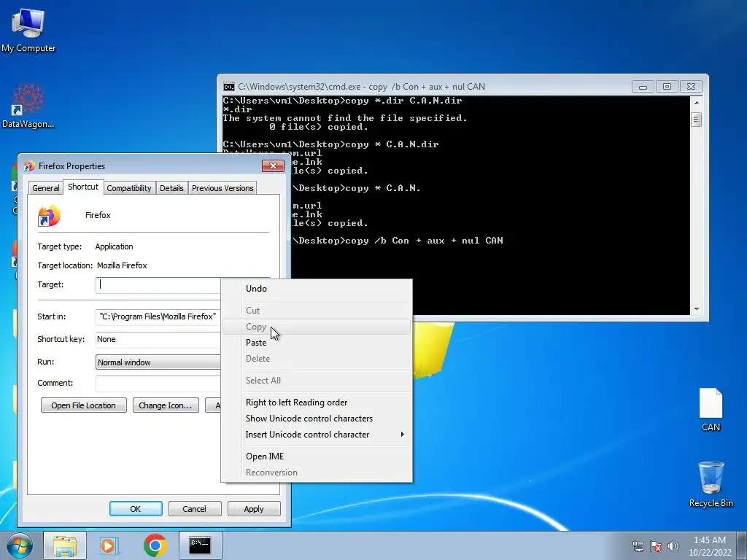Maximize the cmd.exe window
The image size is (747, 560).
coord(667,87)
